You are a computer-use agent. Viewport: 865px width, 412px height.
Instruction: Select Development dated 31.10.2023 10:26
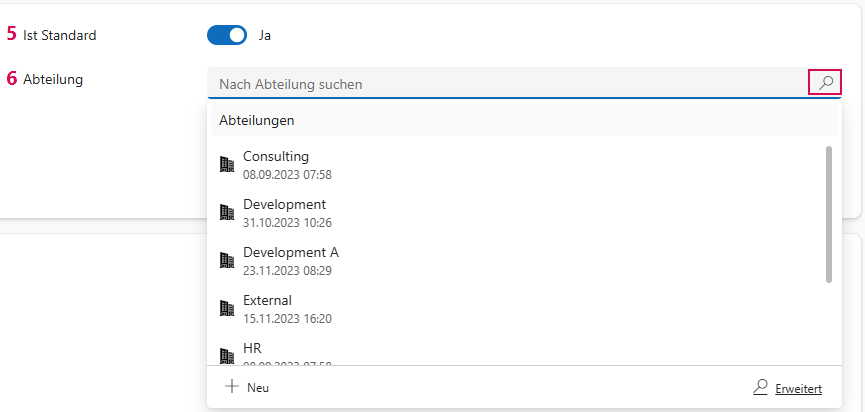click(284, 204)
